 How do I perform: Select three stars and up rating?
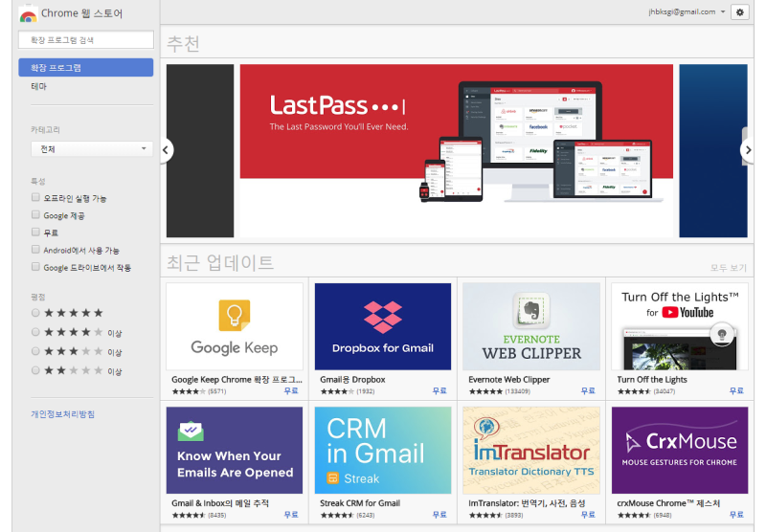coord(35,351)
